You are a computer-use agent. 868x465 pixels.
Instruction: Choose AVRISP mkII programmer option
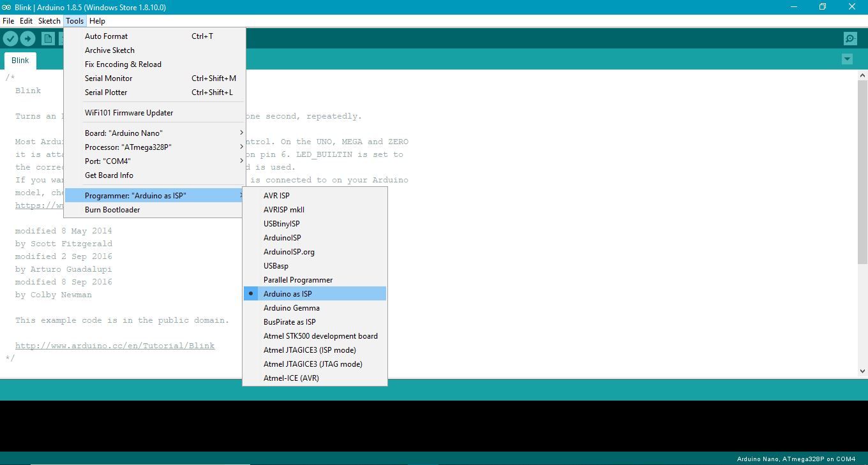(x=283, y=209)
